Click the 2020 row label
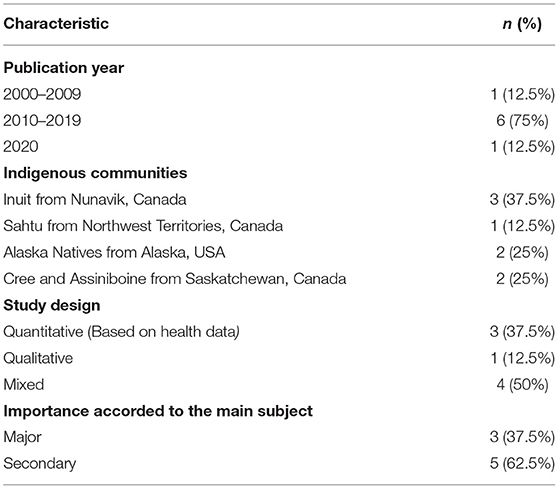The width and height of the screenshot is (559, 489). click(x=21, y=147)
